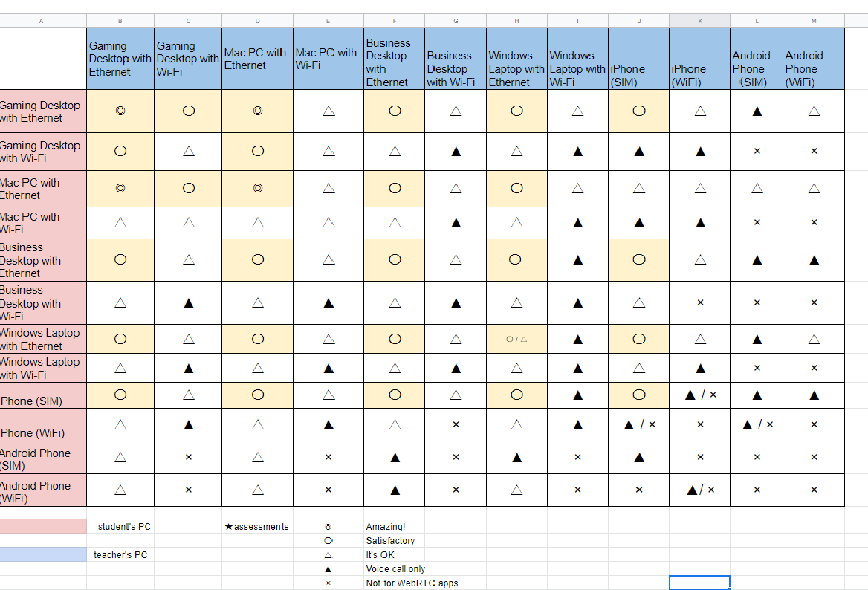868x590 pixels.
Task: Select the 'Amazing!' legend text
Action: [x=386, y=526]
